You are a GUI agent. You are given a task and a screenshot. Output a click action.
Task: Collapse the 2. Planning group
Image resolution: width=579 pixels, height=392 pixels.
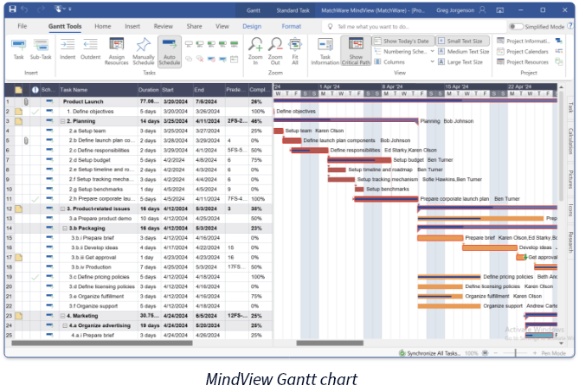tap(63, 121)
